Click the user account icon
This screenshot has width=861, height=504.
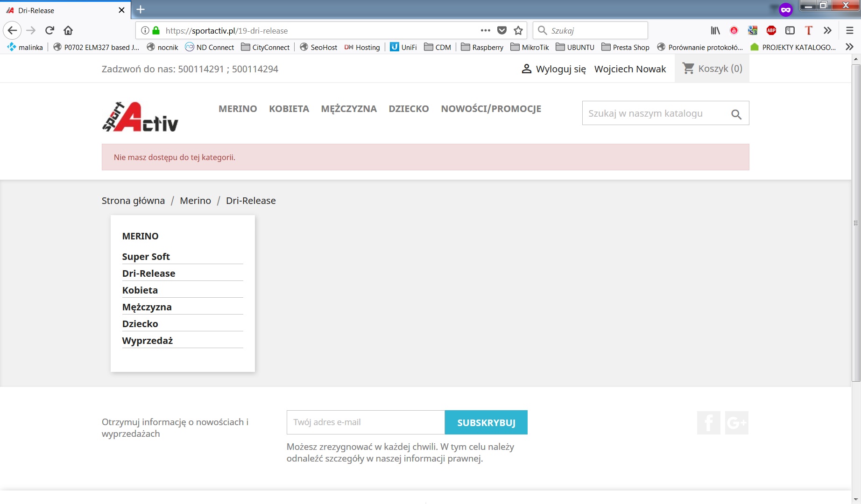(x=527, y=69)
